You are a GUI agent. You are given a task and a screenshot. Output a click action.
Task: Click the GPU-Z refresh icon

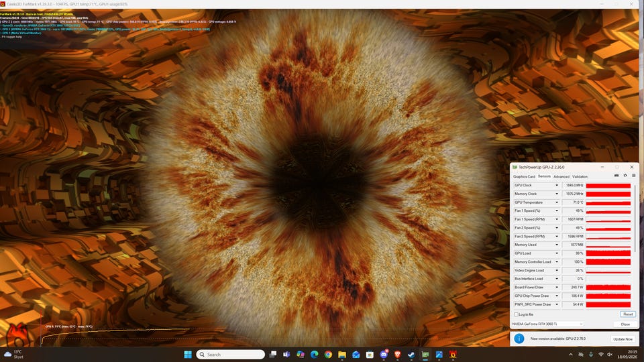click(x=625, y=176)
